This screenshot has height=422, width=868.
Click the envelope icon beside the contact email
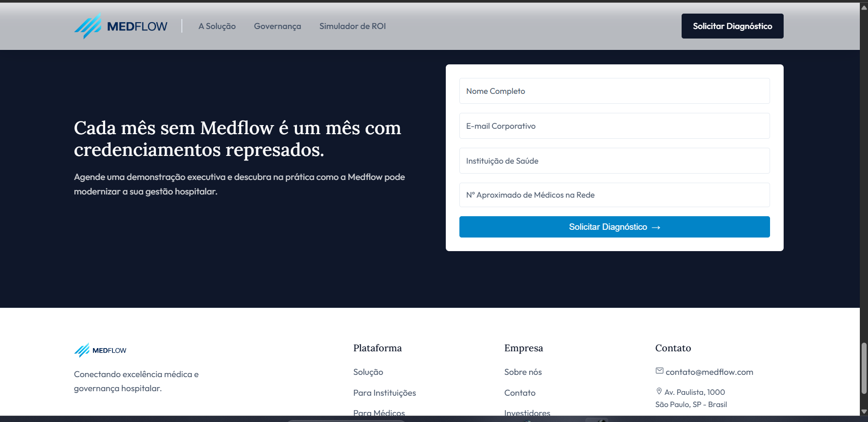click(x=659, y=371)
